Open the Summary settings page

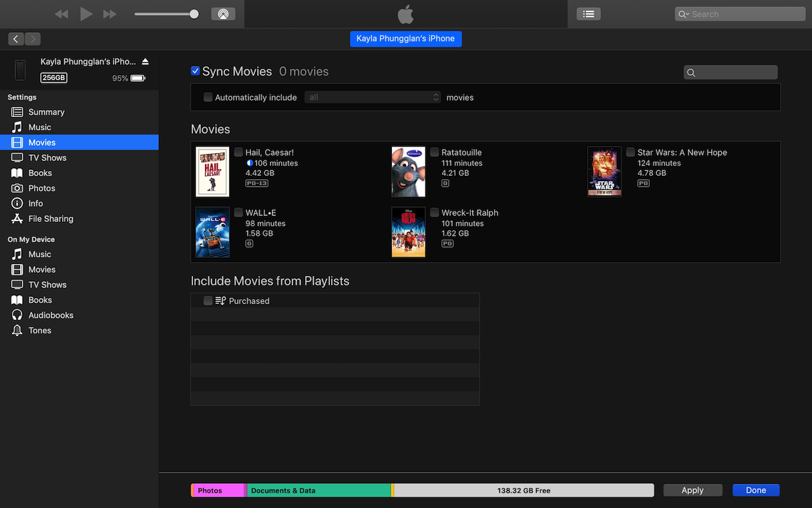click(x=47, y=111)
